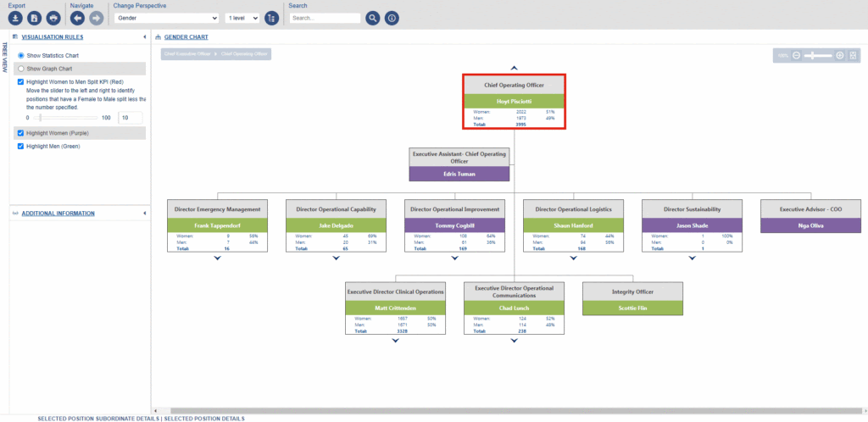Click the magnifier search button
Screen dimensions: 868x422
click(x=373, y=19)
